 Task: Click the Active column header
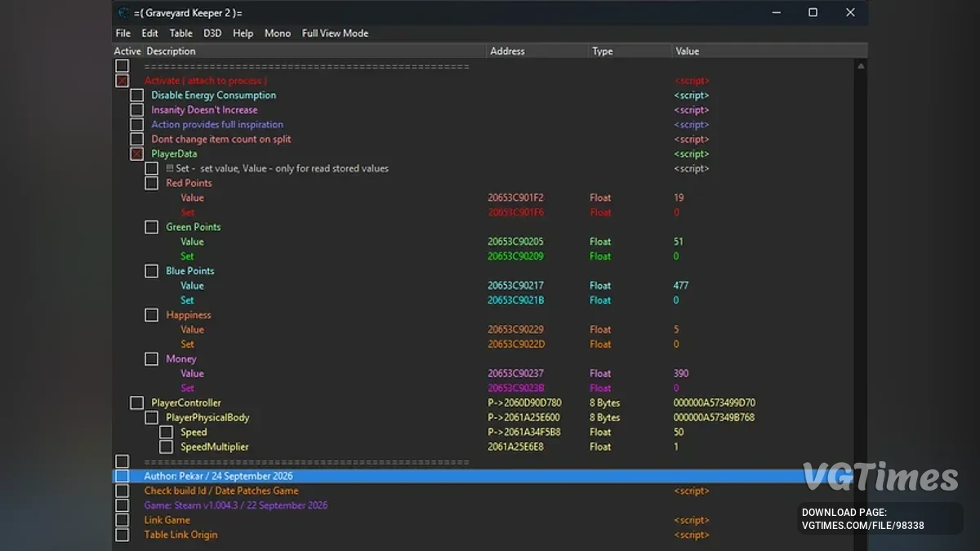click(127, 51)
